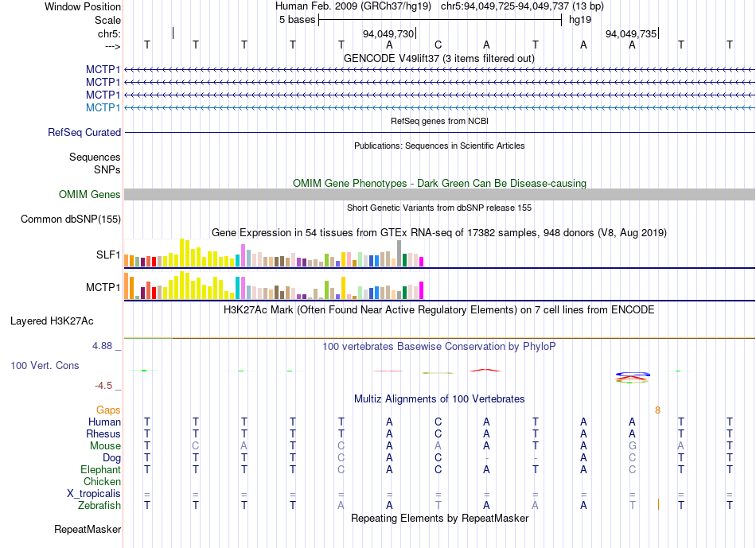The image size is (756, 548).
Task: Open the RefSeq Curated track label
Action: (x=84, y=132)
